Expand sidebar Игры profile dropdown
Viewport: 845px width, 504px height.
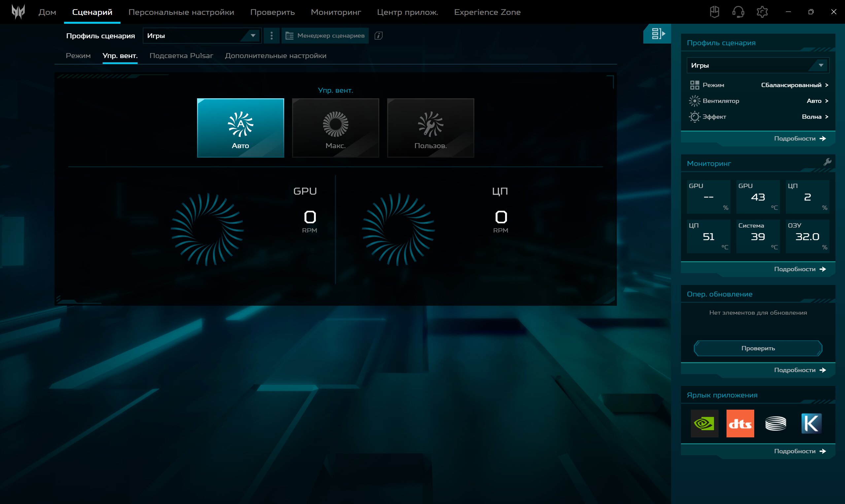[758, 65]
